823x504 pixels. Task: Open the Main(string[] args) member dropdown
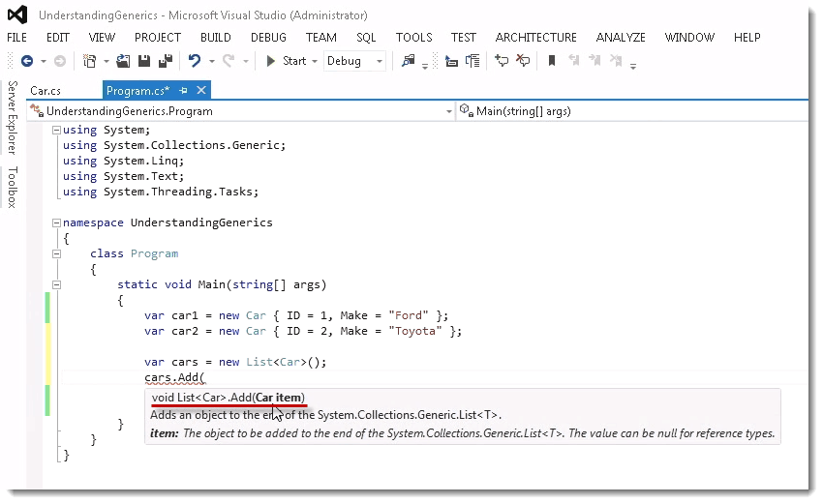click(x=632, y=111)
